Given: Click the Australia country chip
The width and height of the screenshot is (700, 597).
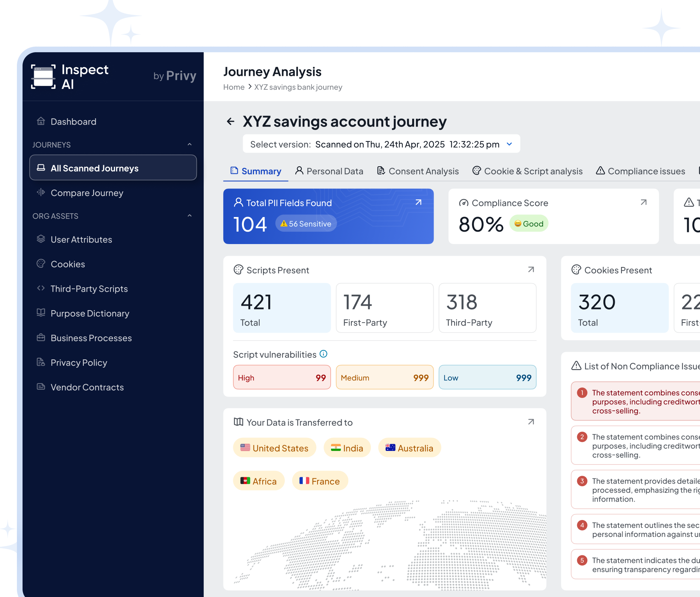Looking at the screenshot, I should point(410,448).
